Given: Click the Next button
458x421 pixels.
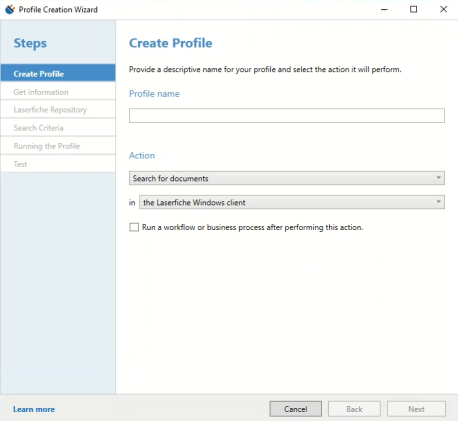Looking at the screenshot, I should pos(416,409).
